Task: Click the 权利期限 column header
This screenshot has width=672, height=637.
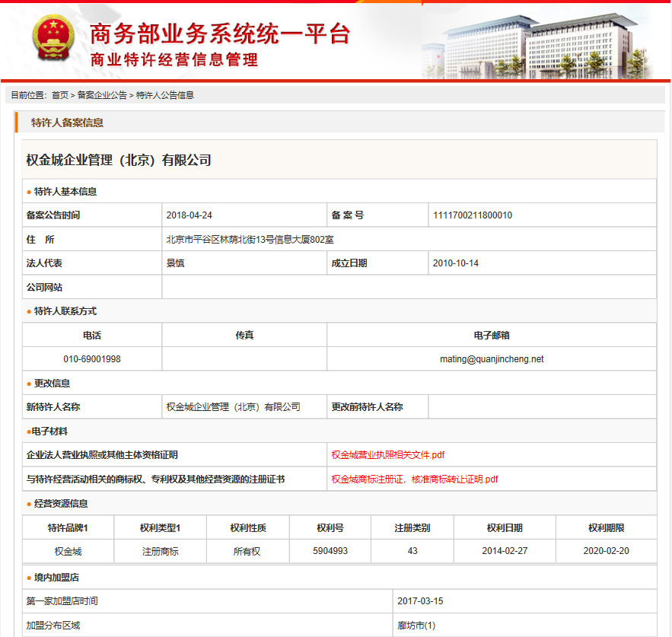Action: (x=606, y=527)
